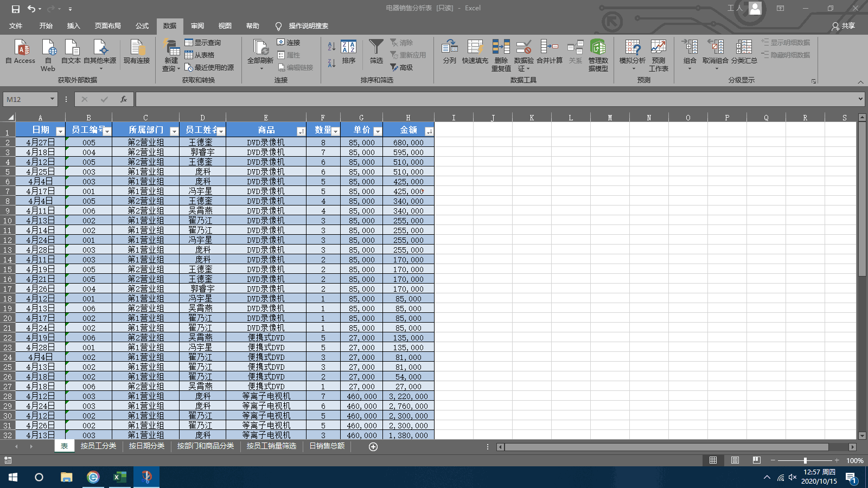The width and height of the screenshot is (868, 488).
Task: Click from table (从表格) icon
Action: 189,55
